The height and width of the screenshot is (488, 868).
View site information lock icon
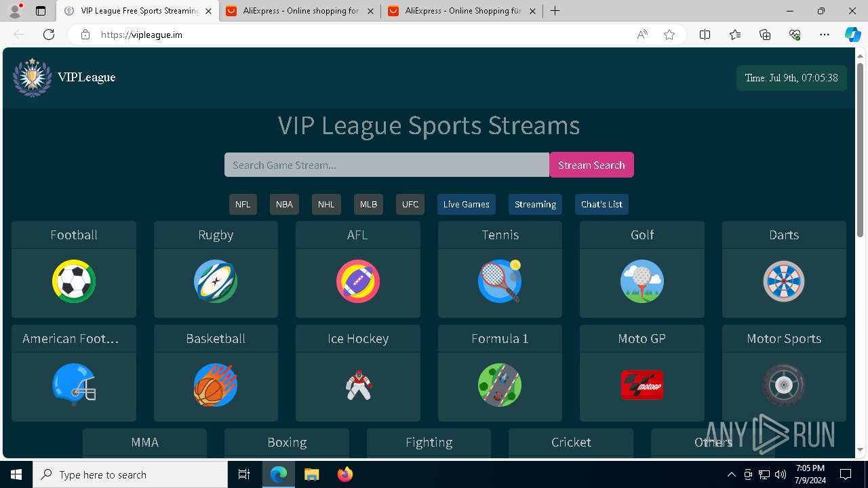point(85,35)
